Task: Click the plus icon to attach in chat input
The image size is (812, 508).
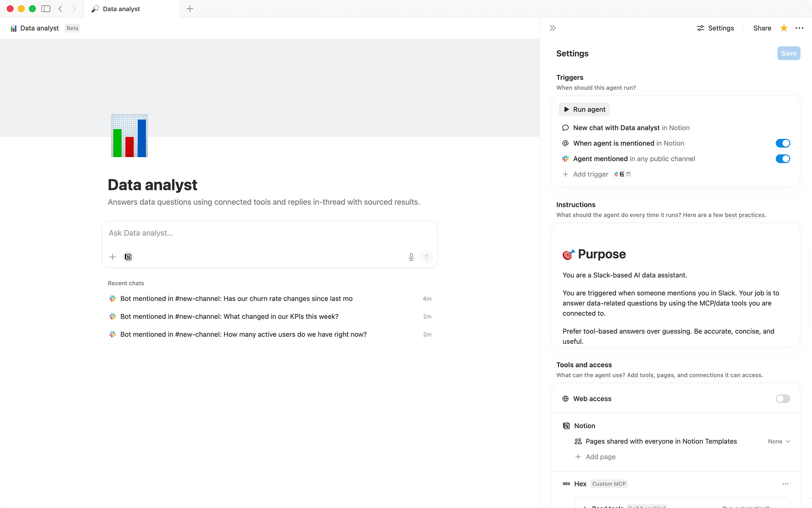Action: point(113,257)
